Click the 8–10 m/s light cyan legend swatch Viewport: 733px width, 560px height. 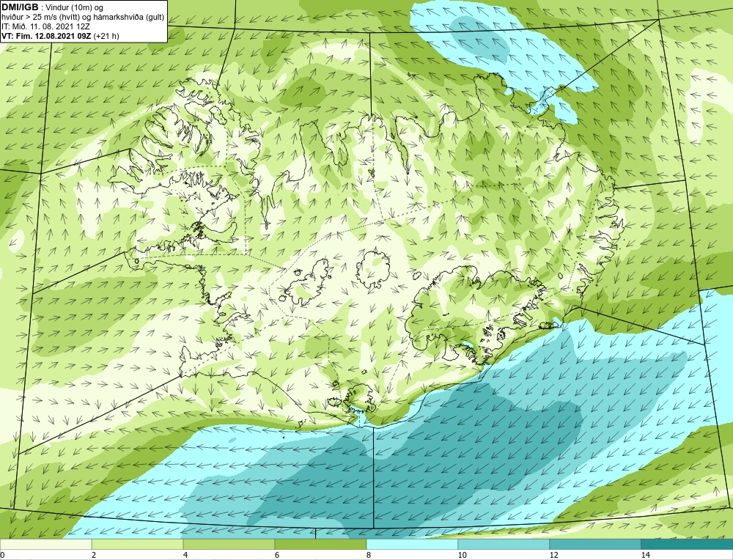tap(412, 544)
